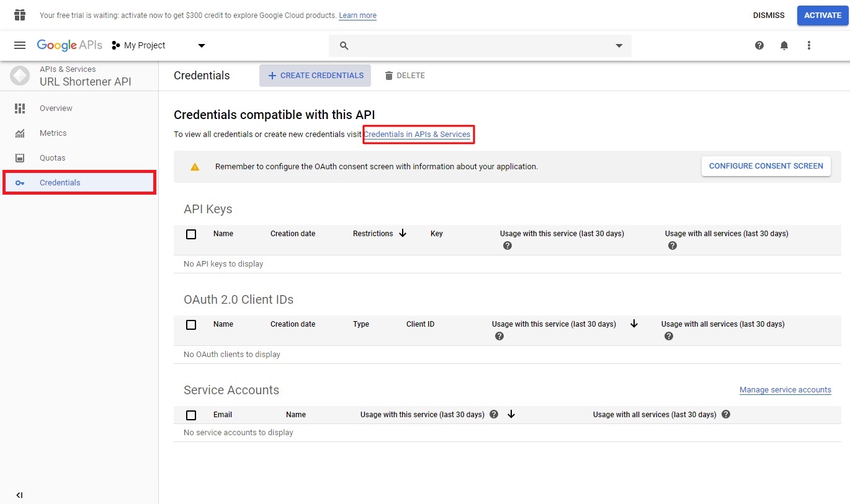The image size is (850, 504).
Task: Click CREATE CREDENTIALS button
Action: click(315, 76)
